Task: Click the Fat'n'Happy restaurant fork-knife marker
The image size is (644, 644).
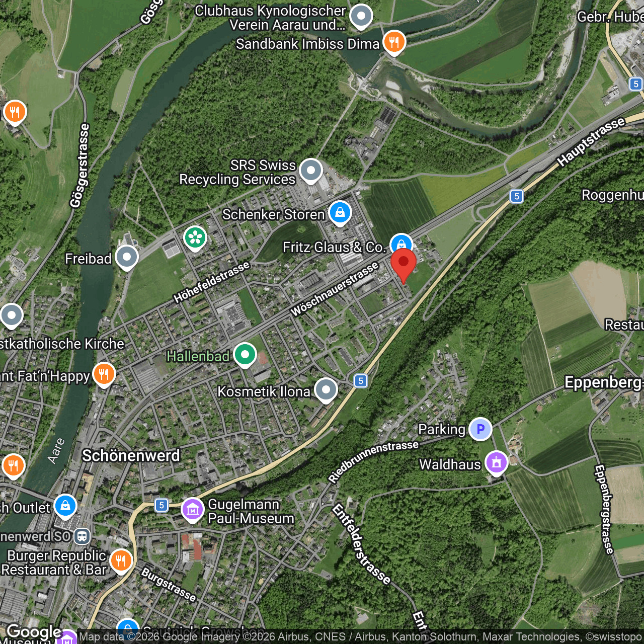Action: point(104,375)
